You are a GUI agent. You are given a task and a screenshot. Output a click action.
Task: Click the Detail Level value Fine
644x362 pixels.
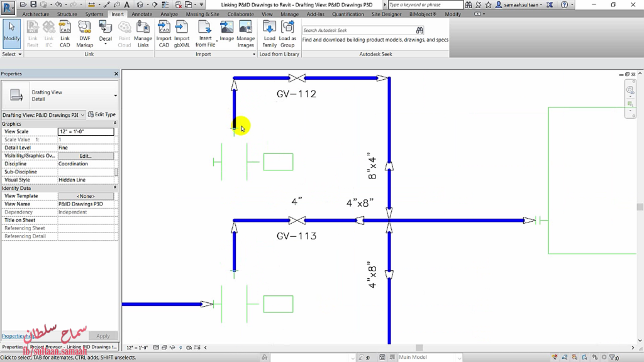63,148
